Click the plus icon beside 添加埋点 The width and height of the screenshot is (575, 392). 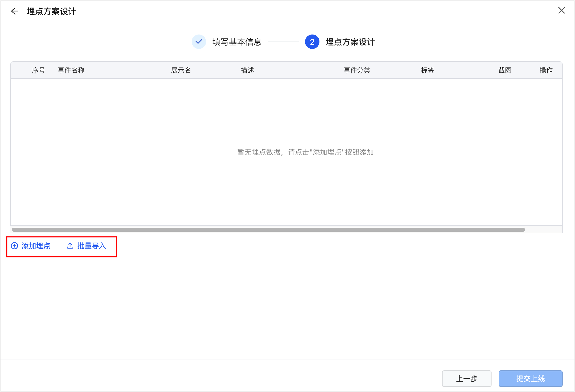point(14,246)
